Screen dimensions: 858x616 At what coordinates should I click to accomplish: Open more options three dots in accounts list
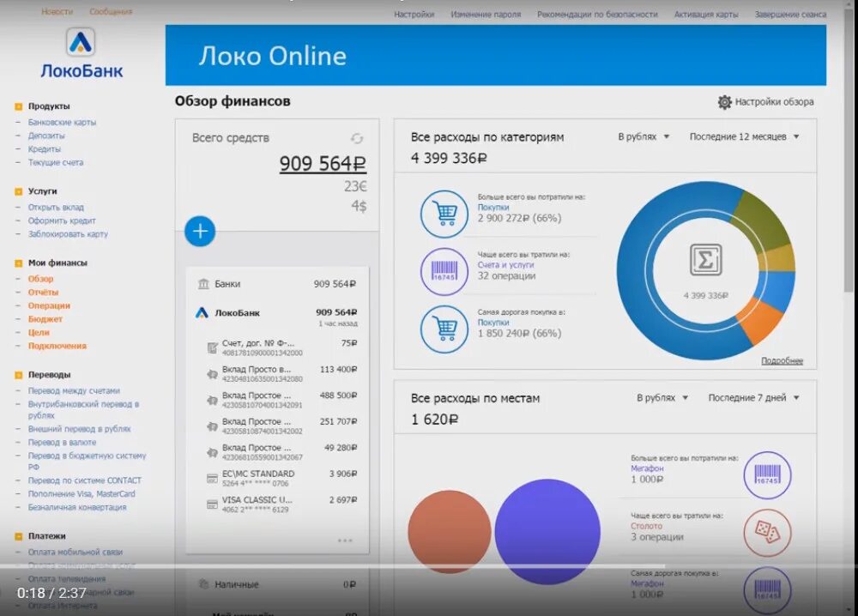(345, 541)
